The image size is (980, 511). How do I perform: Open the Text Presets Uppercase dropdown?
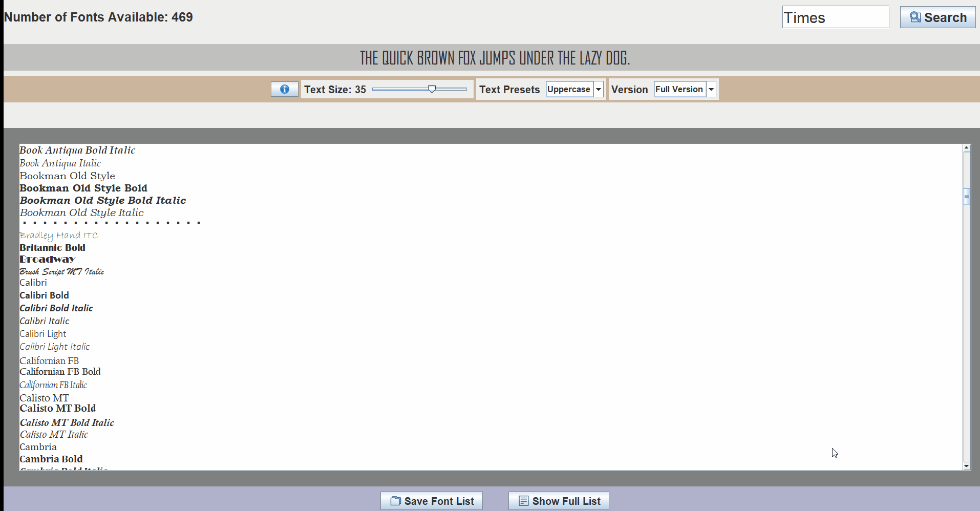pos(575,89)
